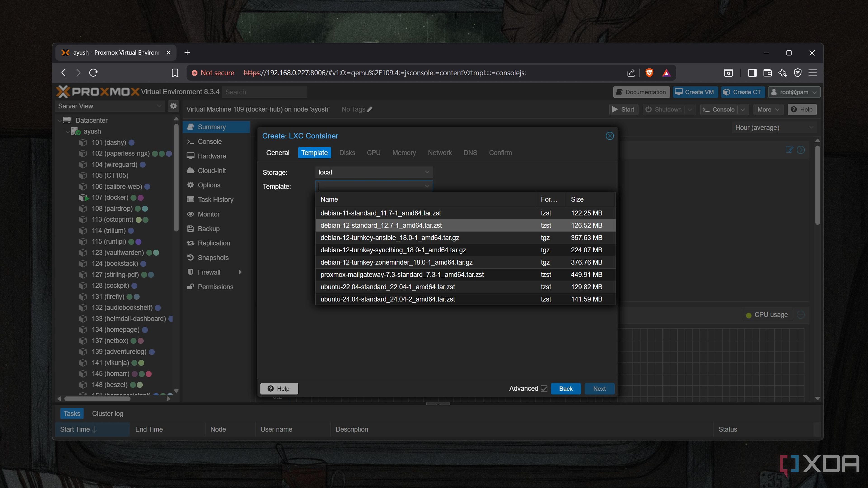Click the Next button in wizard
This screenshot has width=868, height=488.
point(599,388)
